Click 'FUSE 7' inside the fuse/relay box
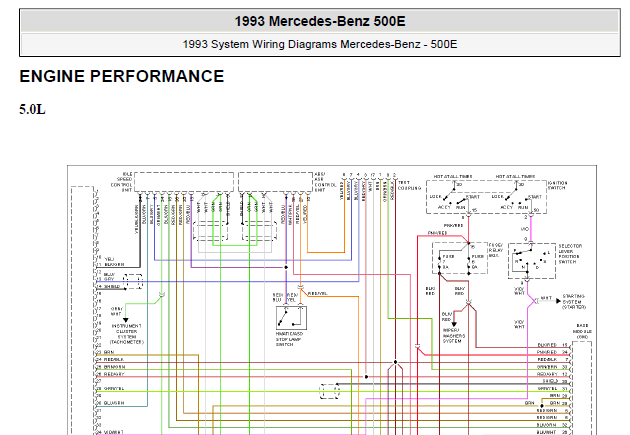The height and width of the screenshot is (435, 630). [x=447, y=261]
